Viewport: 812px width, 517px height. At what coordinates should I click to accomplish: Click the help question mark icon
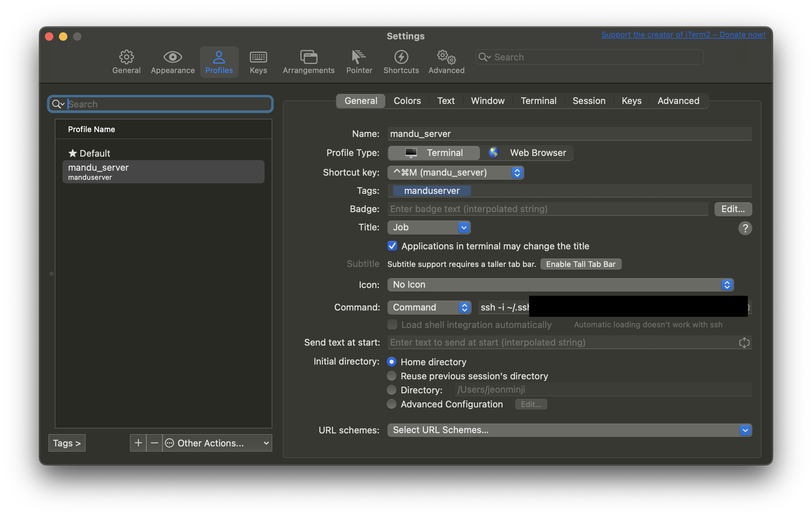pyautogui.click(x=745, y=228)
